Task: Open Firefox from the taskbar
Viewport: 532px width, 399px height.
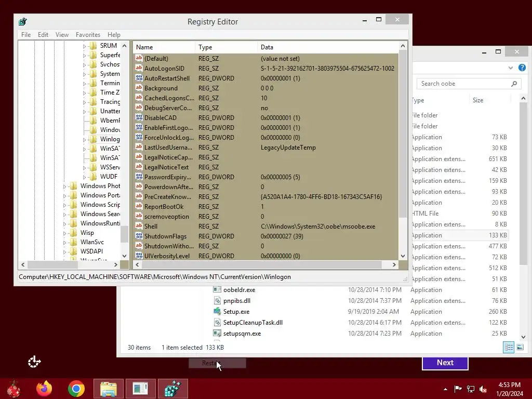Action: coord(45,389)
